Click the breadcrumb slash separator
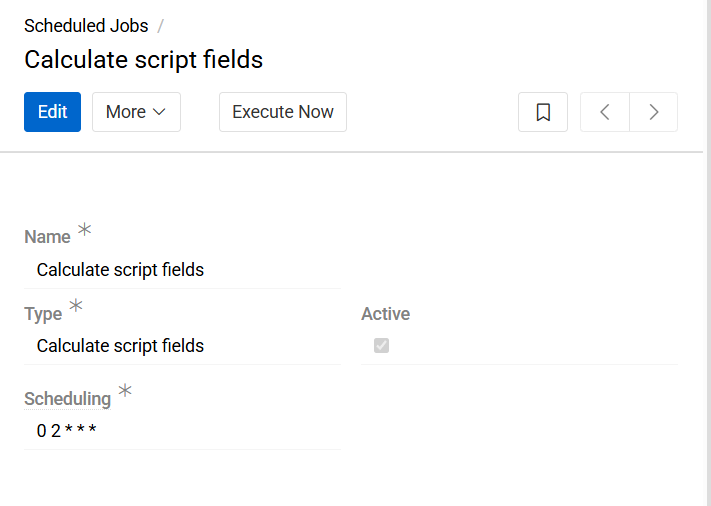Screen dimensions: 711x506 (x=160, y=26)
